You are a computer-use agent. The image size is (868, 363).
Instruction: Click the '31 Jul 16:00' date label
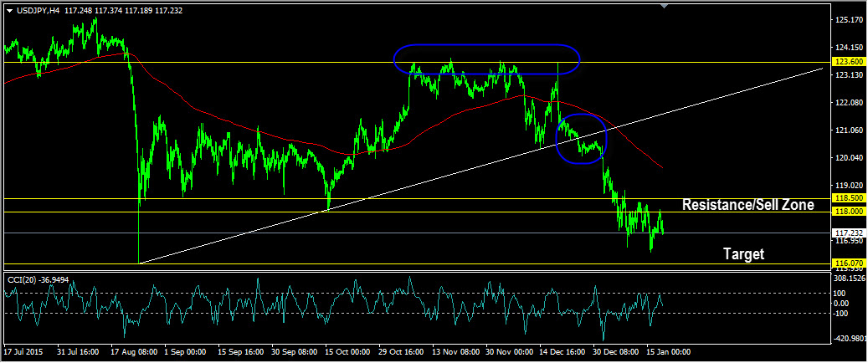(x=79, y=351)
